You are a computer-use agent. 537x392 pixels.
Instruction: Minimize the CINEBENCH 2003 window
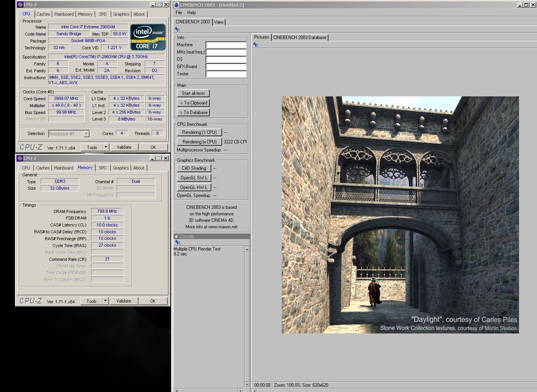(x=520, y=5)
